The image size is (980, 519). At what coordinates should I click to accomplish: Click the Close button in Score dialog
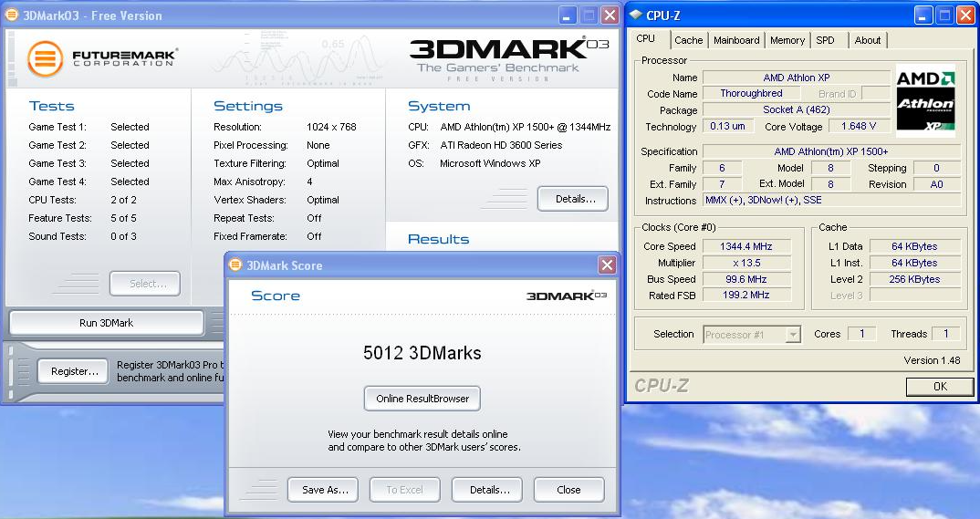568,490
